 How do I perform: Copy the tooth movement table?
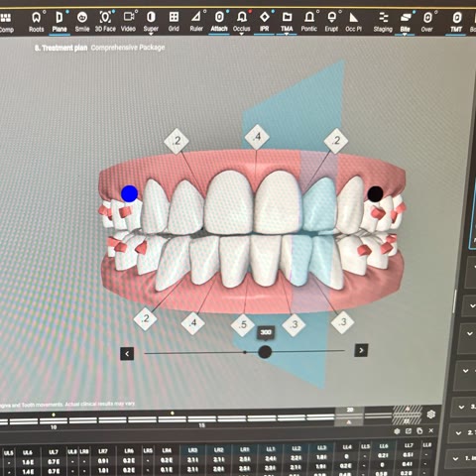coord(419,431)
